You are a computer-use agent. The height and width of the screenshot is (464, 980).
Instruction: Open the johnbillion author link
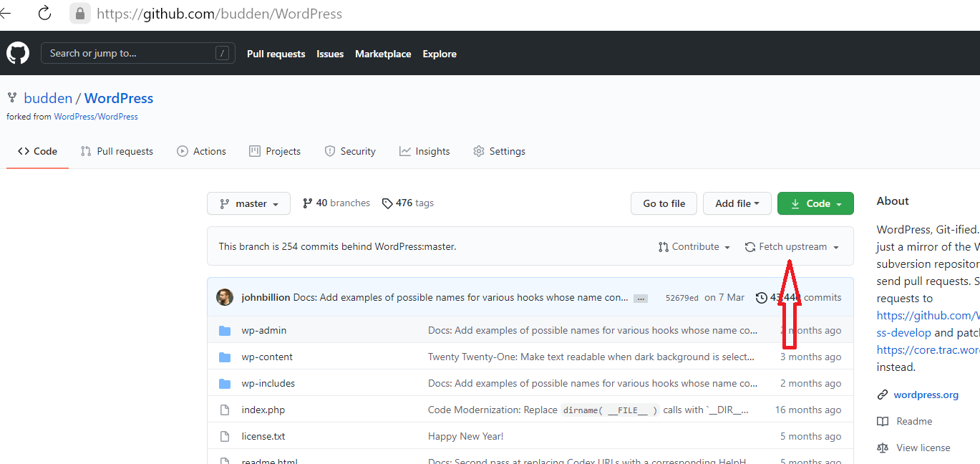(x=266, y=298)
